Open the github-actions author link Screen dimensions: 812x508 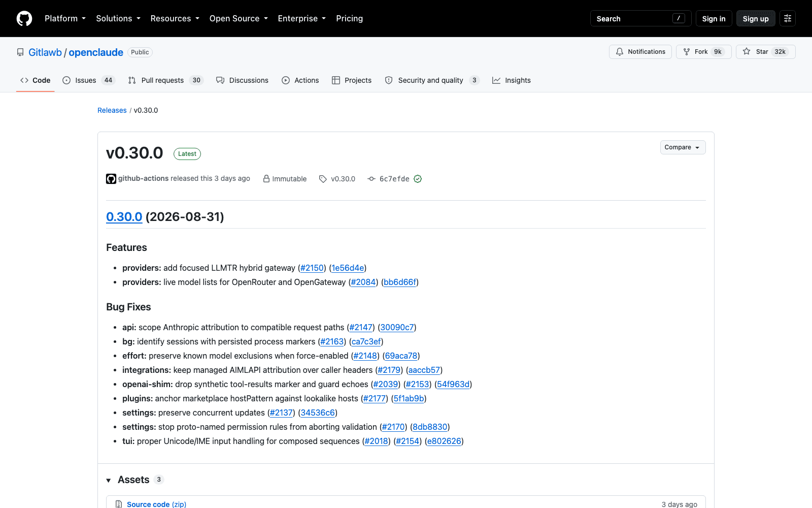click(x=143, y=178)
